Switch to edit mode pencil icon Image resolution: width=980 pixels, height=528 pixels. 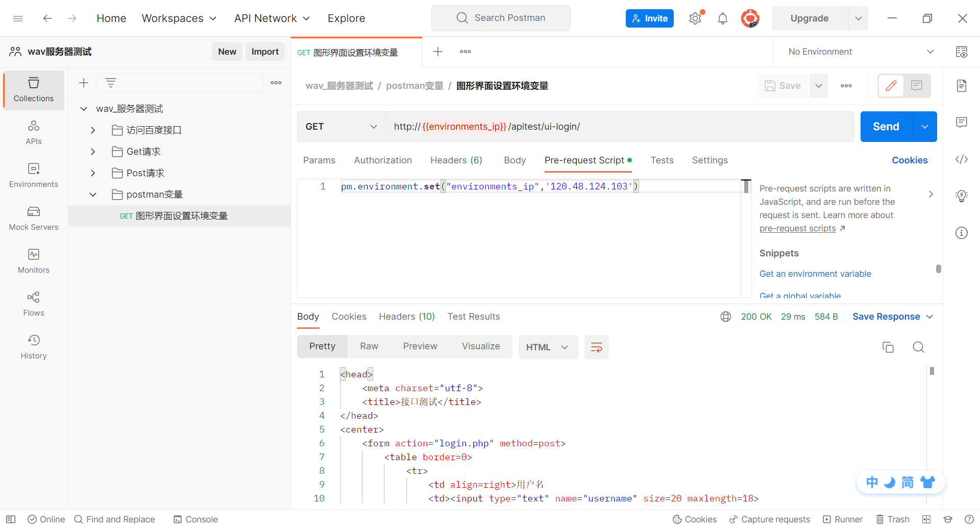(891, 86)
